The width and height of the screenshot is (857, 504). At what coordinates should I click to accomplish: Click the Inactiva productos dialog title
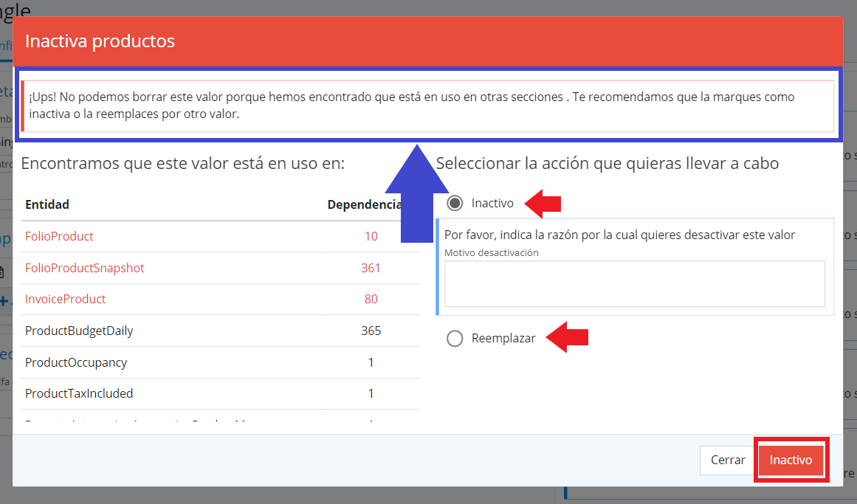pyautogui.click(x=100, y=41)
